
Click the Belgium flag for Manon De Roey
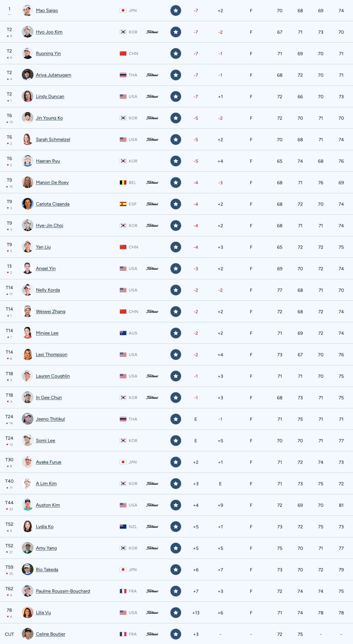pyautogui.click(x=123, y=183)
